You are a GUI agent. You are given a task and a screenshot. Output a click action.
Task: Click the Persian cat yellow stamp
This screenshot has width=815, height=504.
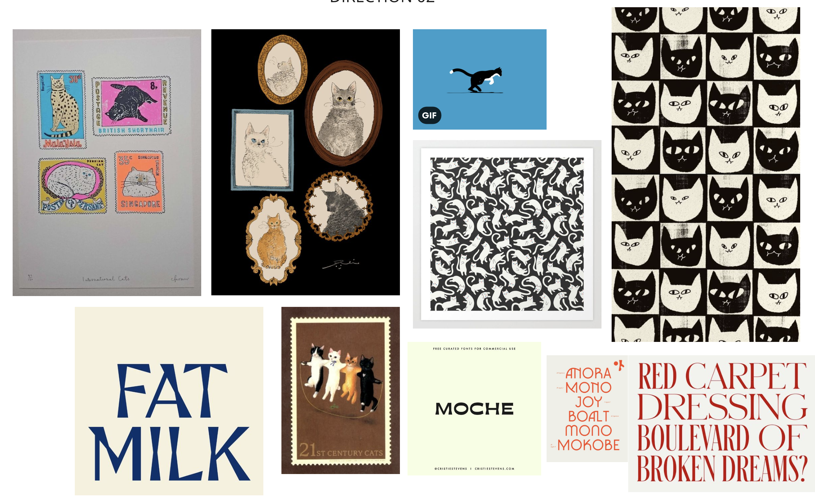point(73,186)
